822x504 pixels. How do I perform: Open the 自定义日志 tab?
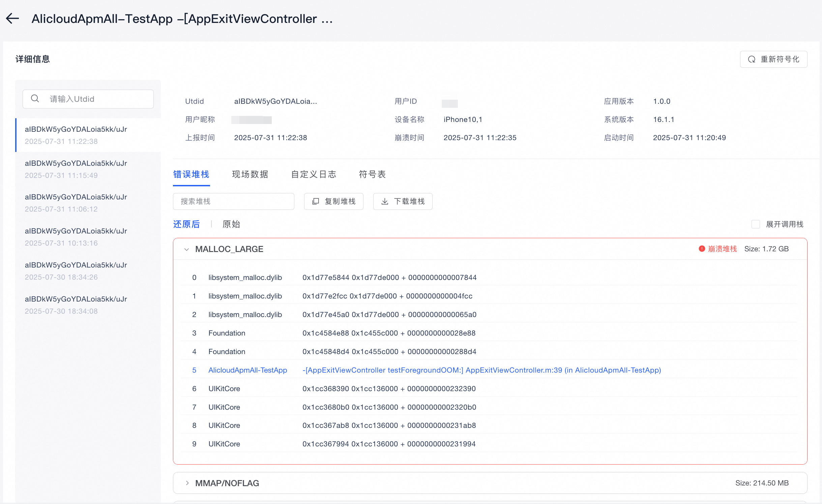[x=314, y=174]
